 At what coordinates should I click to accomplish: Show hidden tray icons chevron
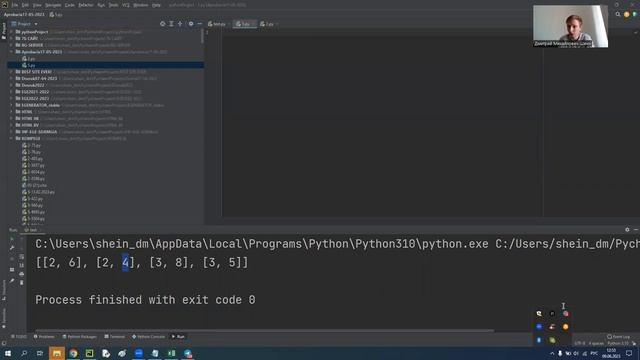pyautogui.click(x=552, y=353)
